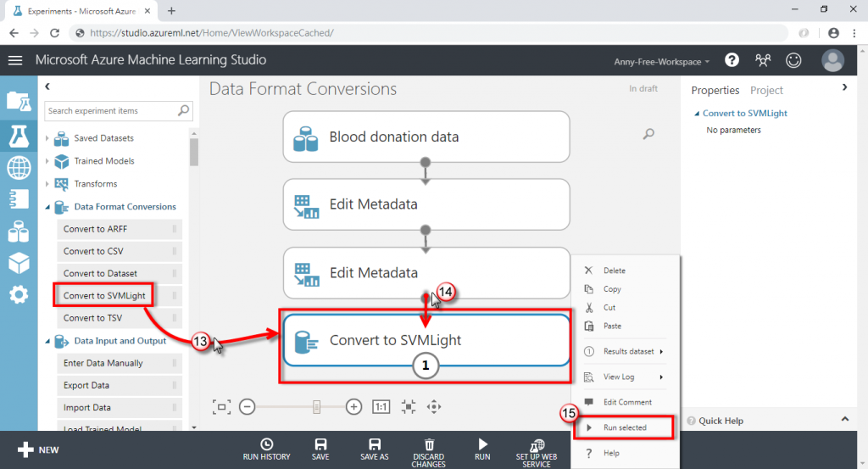Expand the Saved Datasets category

click(47, 138)
